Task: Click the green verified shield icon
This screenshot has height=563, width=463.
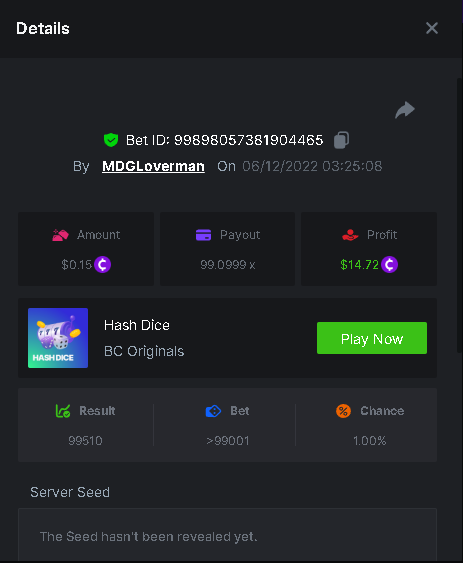Action: [111, 140]
